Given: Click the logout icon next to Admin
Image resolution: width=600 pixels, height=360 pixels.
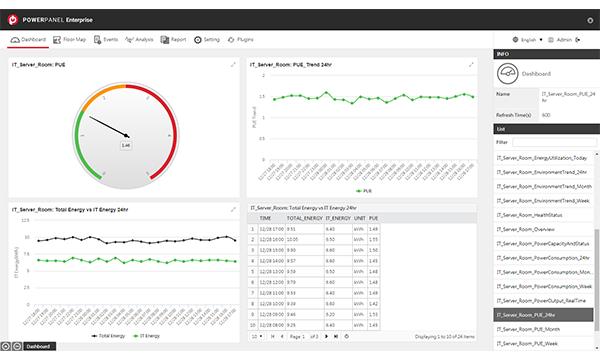Looking at the screenshot, I should 578,40.
